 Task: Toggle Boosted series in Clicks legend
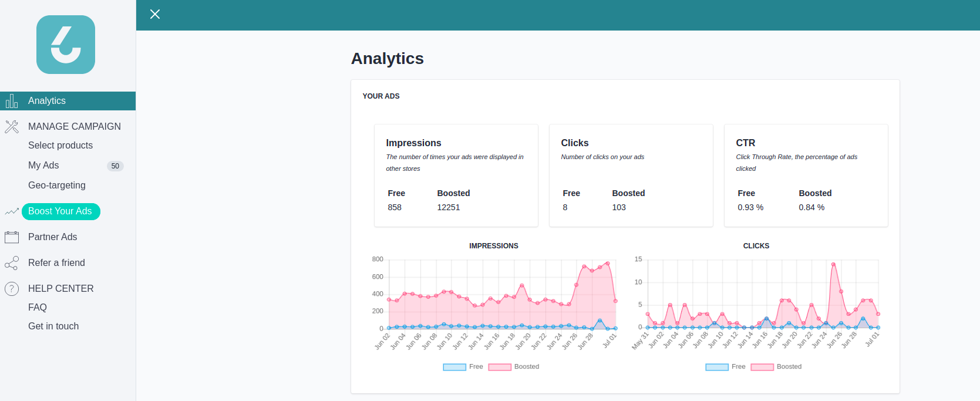pos(776,367)
